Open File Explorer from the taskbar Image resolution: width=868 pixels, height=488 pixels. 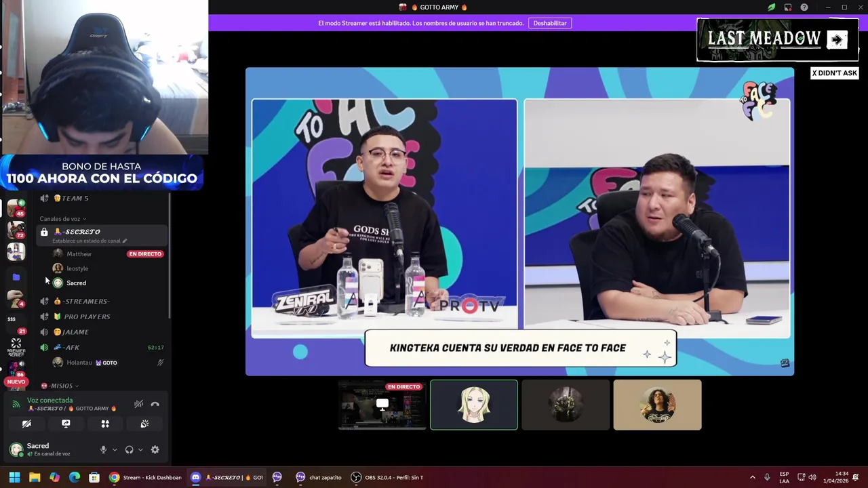pos(35,477)
